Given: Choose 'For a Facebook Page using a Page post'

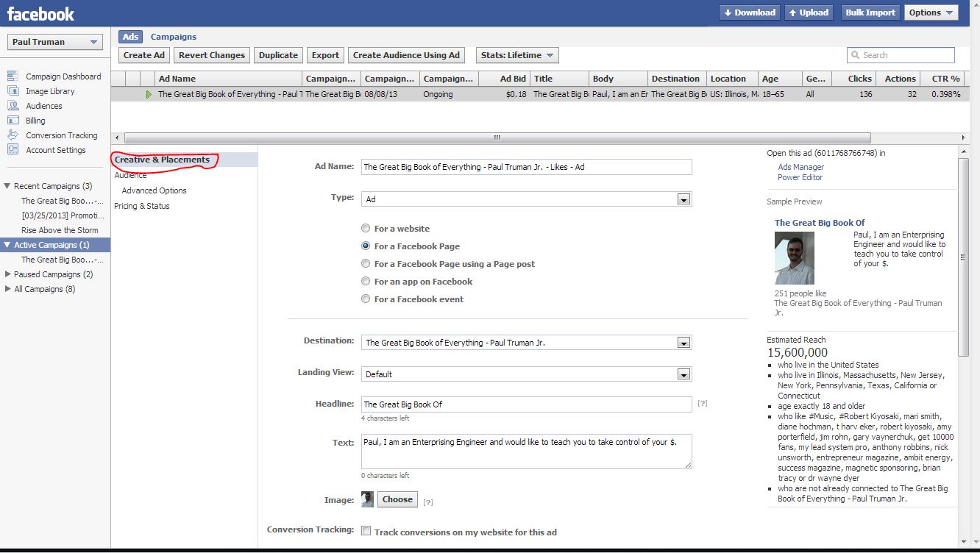Looking at the screenshot, I should coord(366,264).
